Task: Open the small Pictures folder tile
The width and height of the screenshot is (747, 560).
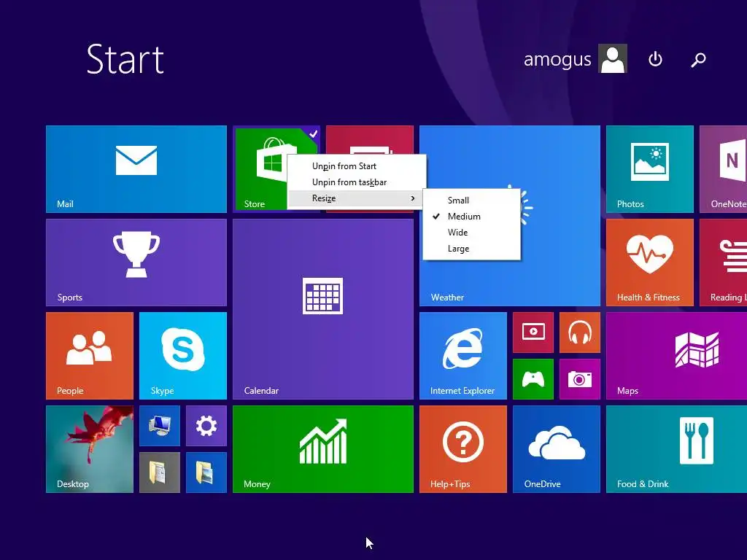Action: [x=206, y=472]
